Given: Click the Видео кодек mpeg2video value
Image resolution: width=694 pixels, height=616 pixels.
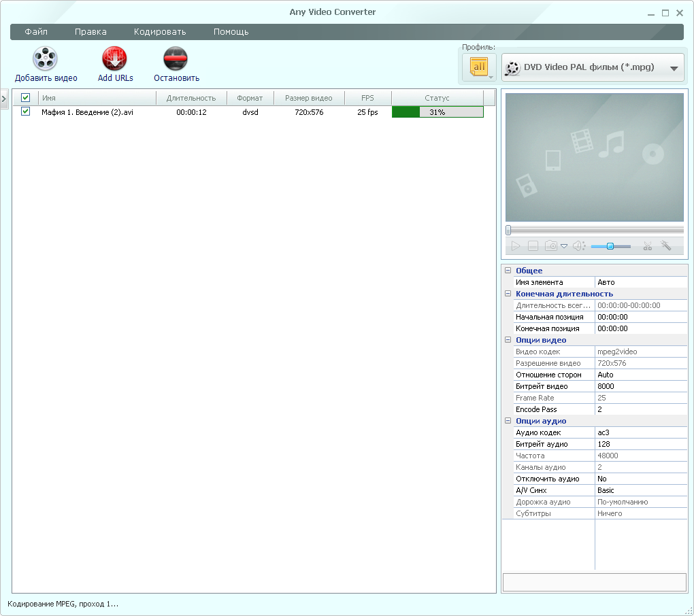Looking at the screenshot, I should pos(641,352).
